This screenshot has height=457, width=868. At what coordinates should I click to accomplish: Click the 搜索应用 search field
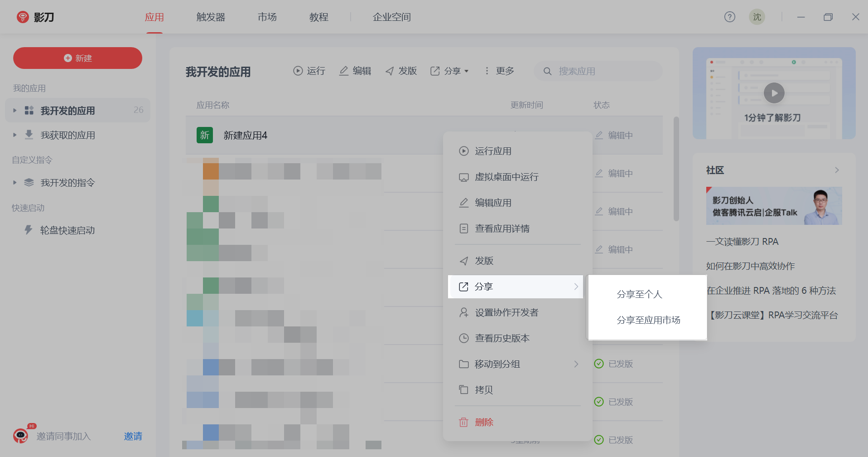[598, 71]
